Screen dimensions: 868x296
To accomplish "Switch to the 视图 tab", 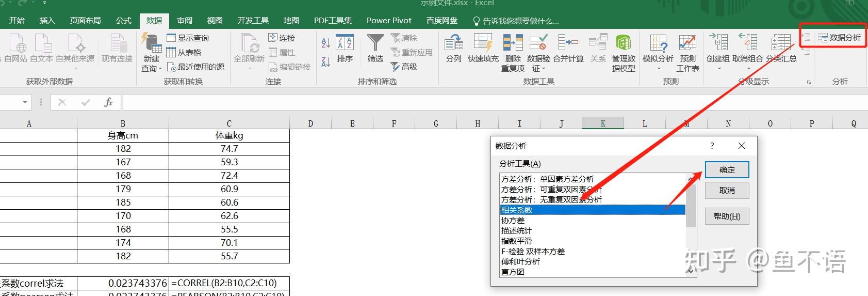I will coord(215,21).
